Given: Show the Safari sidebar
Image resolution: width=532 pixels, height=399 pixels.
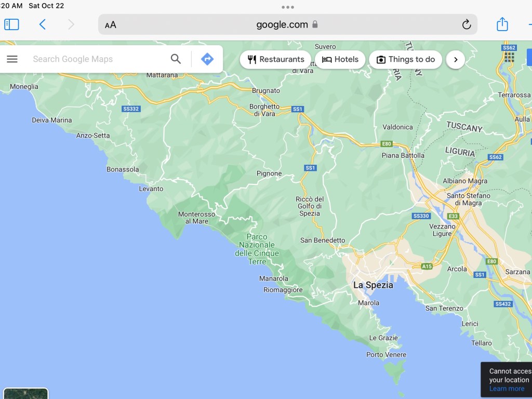Looking at the screenshot, I should (11, 24).
